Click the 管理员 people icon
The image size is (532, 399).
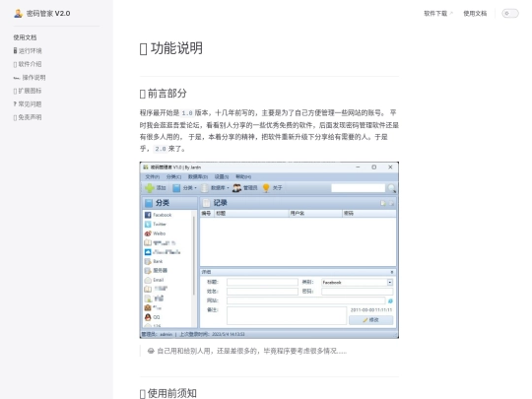pyautogui.click(x=236, y=187)
